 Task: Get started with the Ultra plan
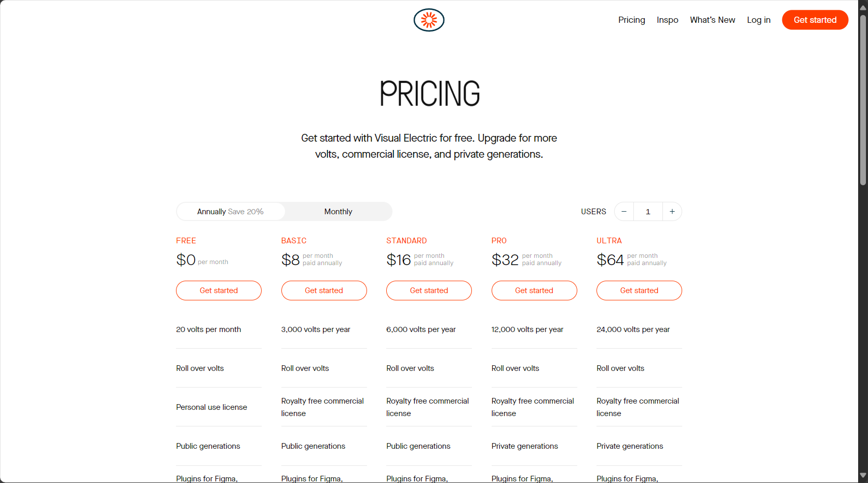pos(639,291)
